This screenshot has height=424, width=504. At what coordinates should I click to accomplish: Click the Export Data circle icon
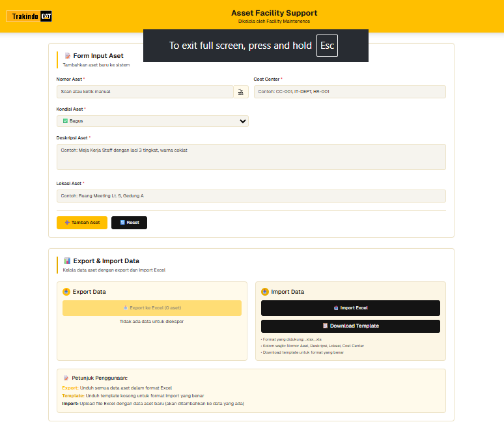tap(66, 292)
